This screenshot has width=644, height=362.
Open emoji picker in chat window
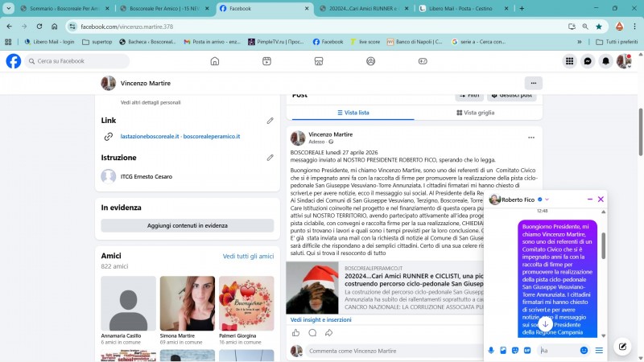[x=584, y=350]
